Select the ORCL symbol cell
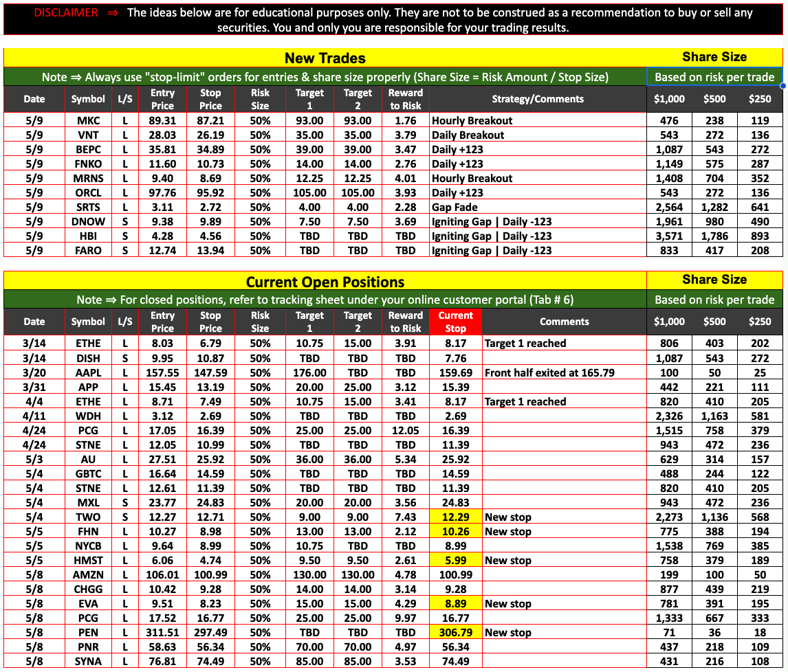 pyautogui.click(x=88, y=192)
